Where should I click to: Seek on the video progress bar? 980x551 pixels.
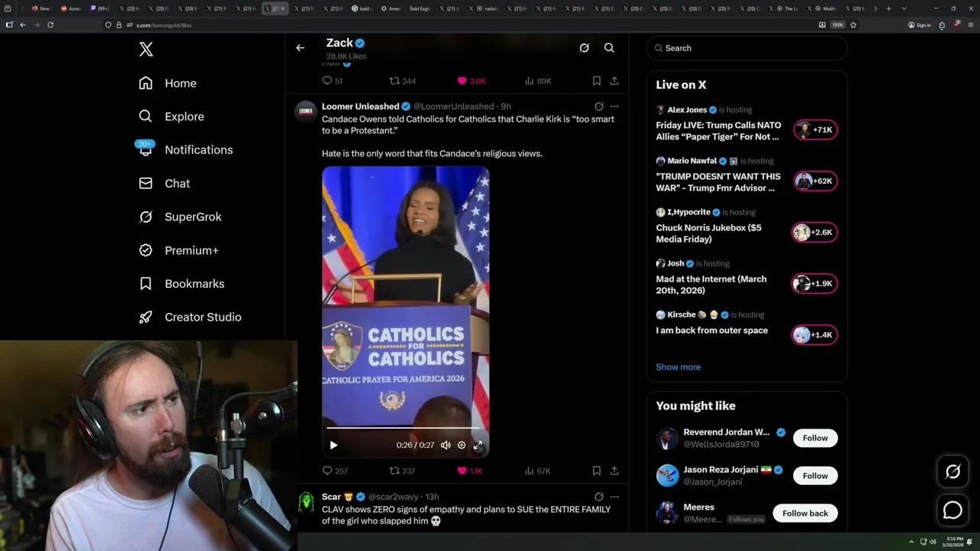[405, 429]
